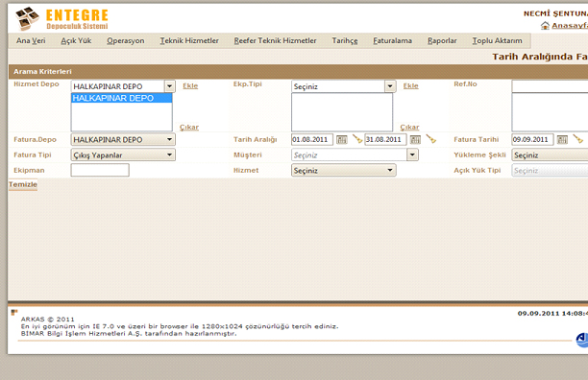Clear Tarih Aralığı start date with broom icon
The height and width of the screenshot is (380, 588).
click(357, 139)
